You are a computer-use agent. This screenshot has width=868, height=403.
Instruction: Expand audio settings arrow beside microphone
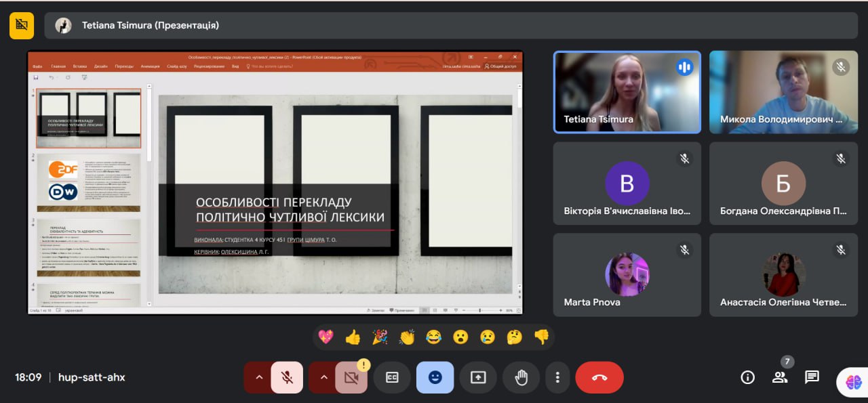point(258,377)
